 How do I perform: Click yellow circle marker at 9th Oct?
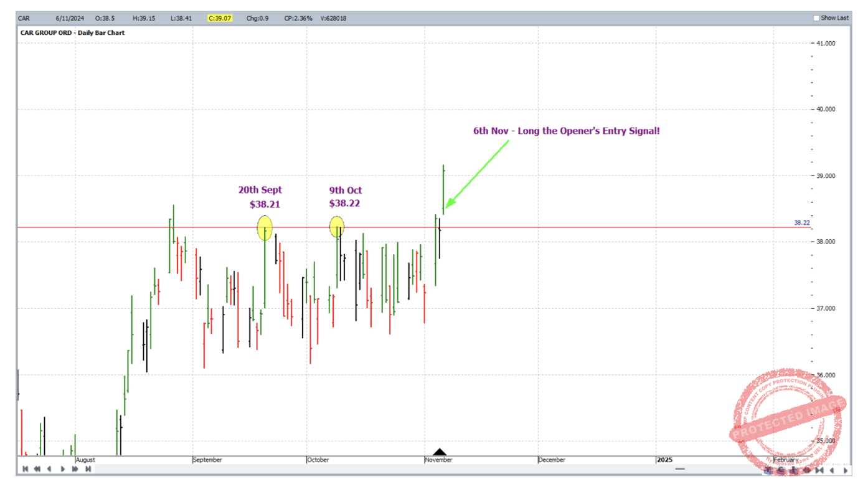336,227
